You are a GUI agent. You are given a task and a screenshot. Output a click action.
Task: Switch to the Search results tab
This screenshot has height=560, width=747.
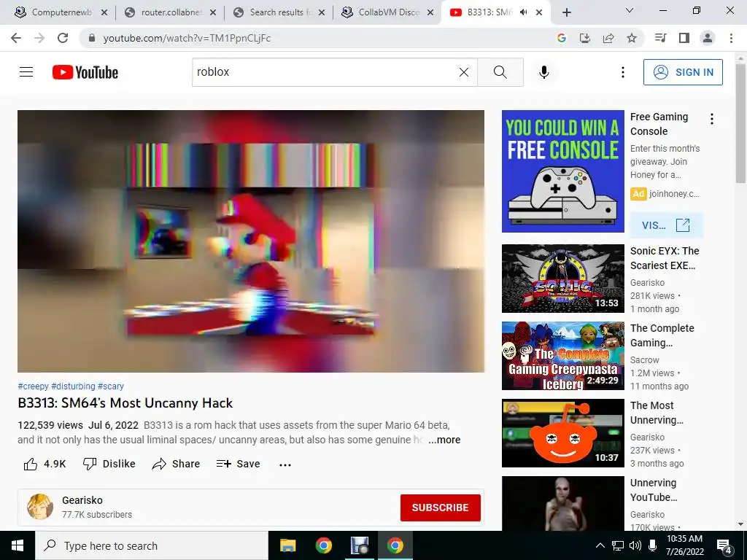click(x=279, y=12)
